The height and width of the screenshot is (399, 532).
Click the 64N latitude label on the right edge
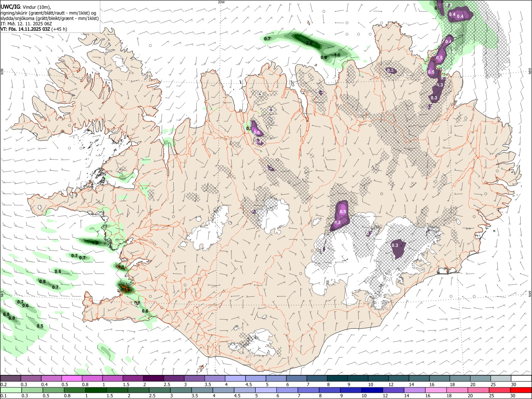530,293
